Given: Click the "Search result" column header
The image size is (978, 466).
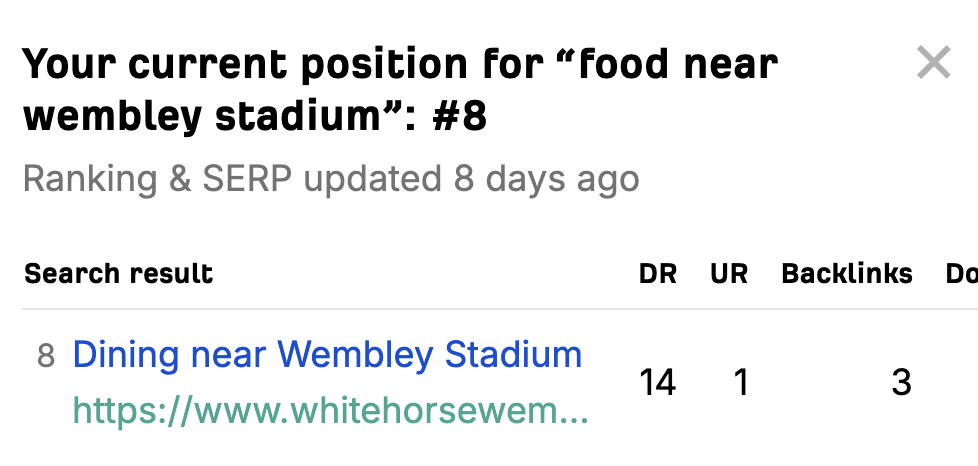Looking at the screenshot, I should (x=118, y=274).
